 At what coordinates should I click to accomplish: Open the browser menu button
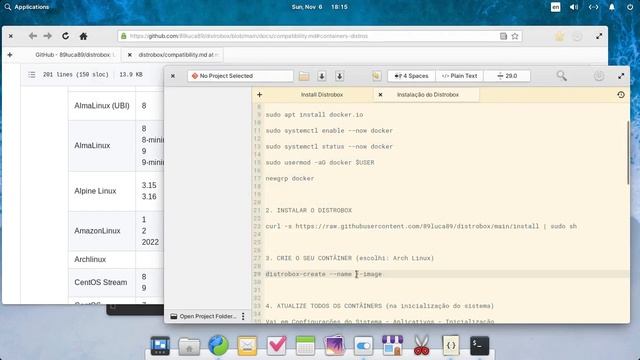tap(577, 36)
